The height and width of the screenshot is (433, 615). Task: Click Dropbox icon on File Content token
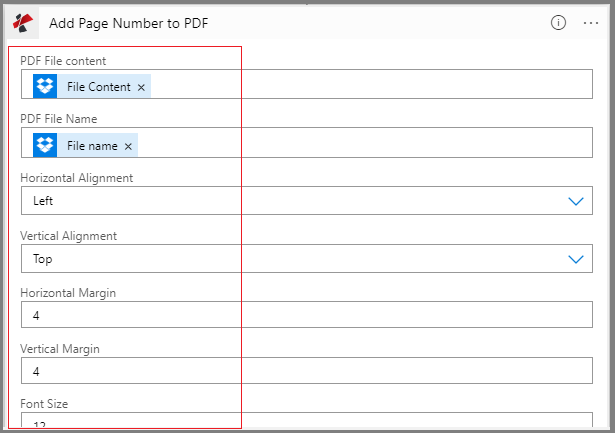(x=45, y=87)
